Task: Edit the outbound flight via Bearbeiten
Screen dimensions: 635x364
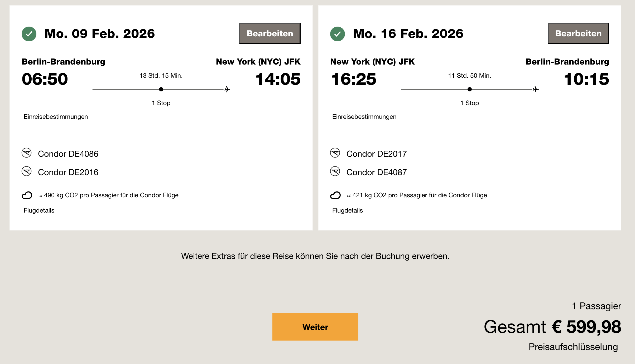Action: coord(270,33)
